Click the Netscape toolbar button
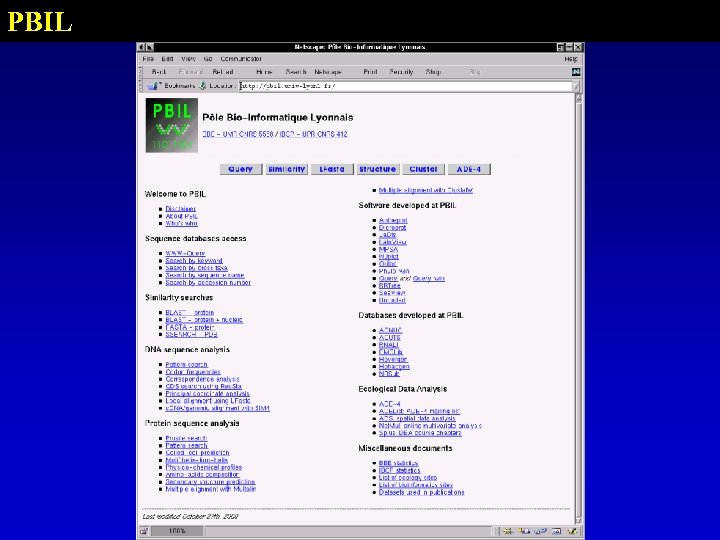720x540 pixels. [x=328, y=72]
